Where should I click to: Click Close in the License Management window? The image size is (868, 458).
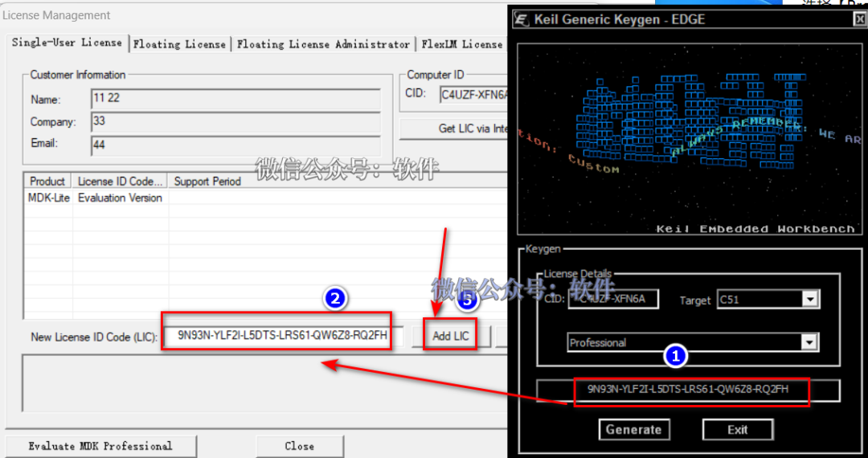coord(300,446)
